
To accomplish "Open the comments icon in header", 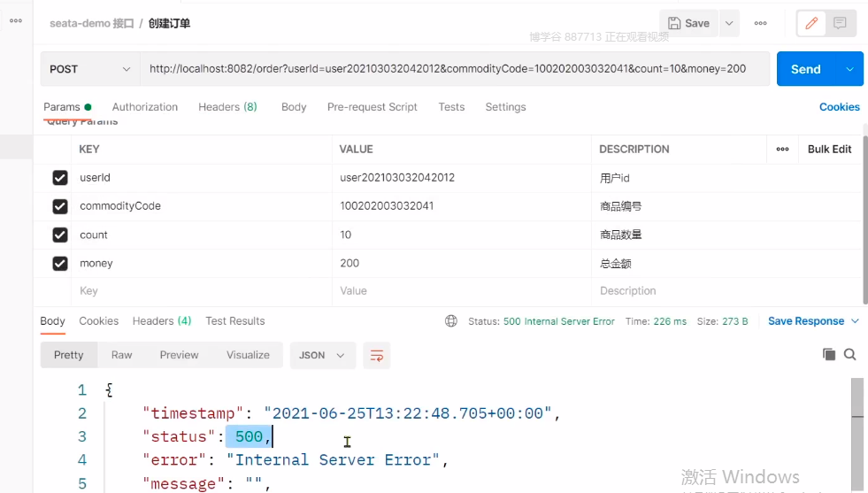I will [840, 23].
